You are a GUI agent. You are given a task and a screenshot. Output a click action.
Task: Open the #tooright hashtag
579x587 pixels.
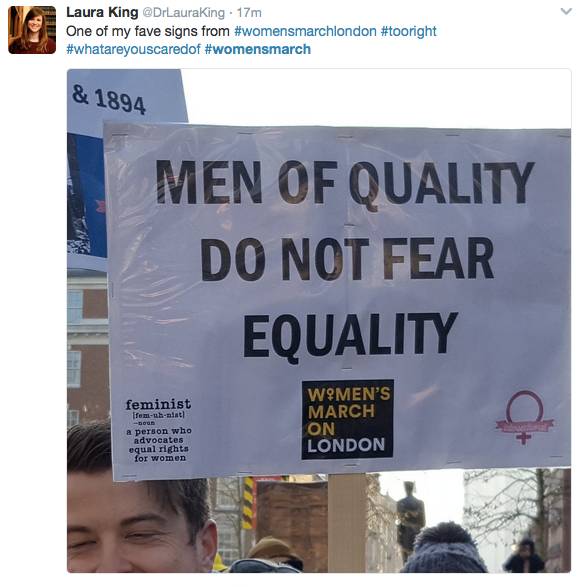[x=409, y=31]
